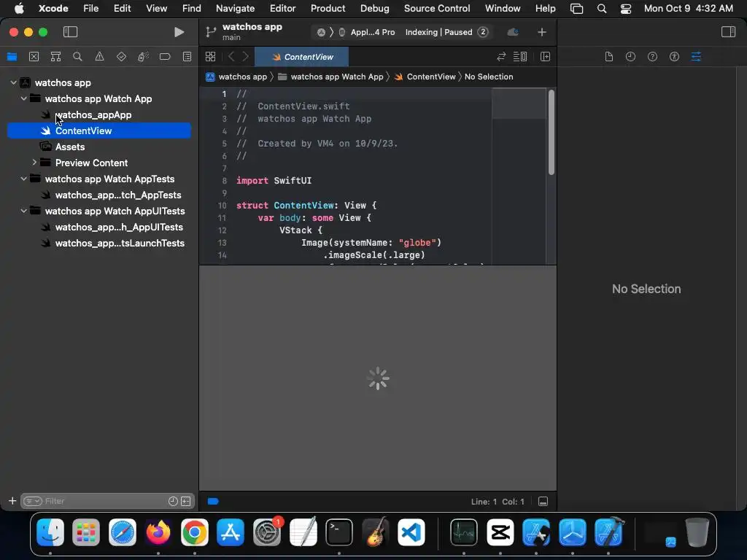Image resolution: width=747 pixels, height=560 pixels.
Task: Open the Report navigator
Action: click(187, 57)
